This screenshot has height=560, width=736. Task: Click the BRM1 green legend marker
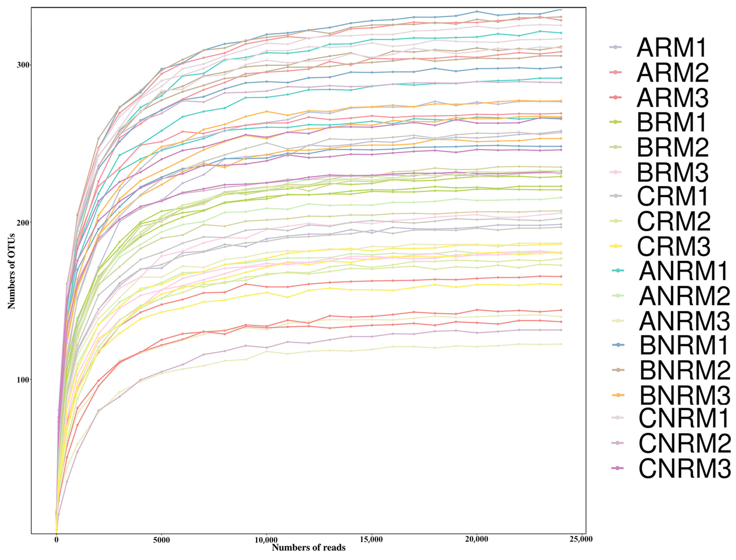click(x=615, y=122)
